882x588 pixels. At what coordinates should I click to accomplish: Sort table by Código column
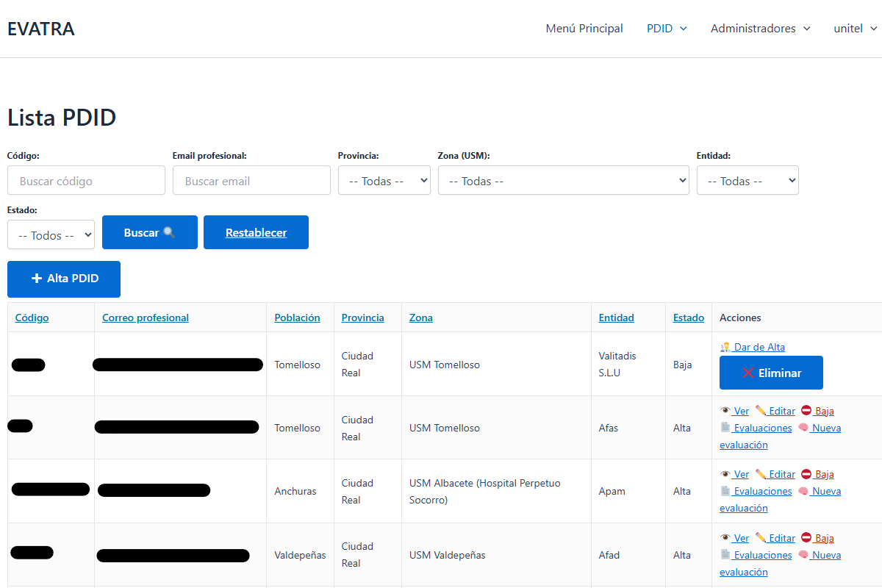point(32,318)
